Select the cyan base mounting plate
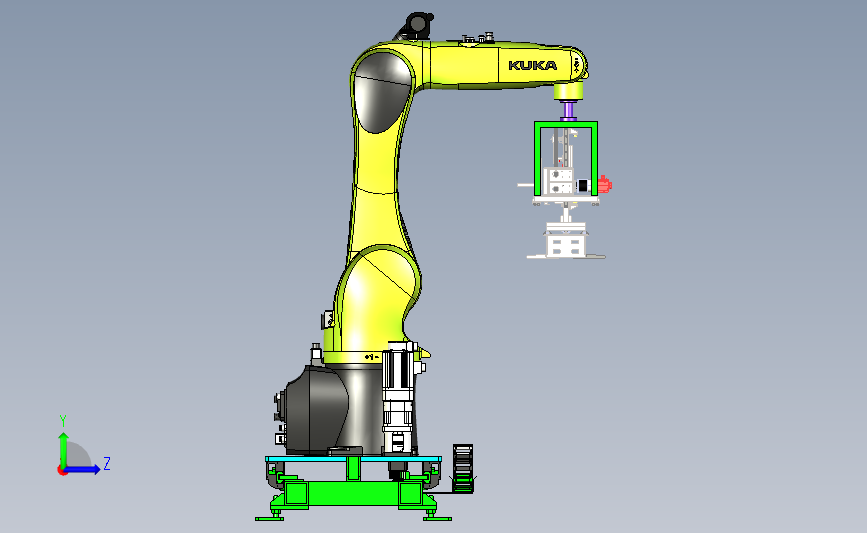 point(353,459)
